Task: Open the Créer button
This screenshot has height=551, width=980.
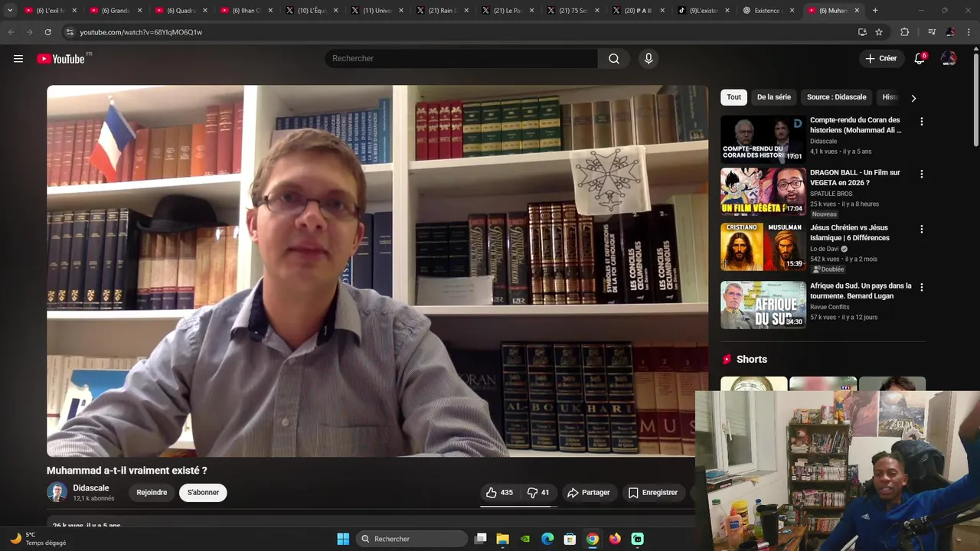Action: [x=880, y=58]
